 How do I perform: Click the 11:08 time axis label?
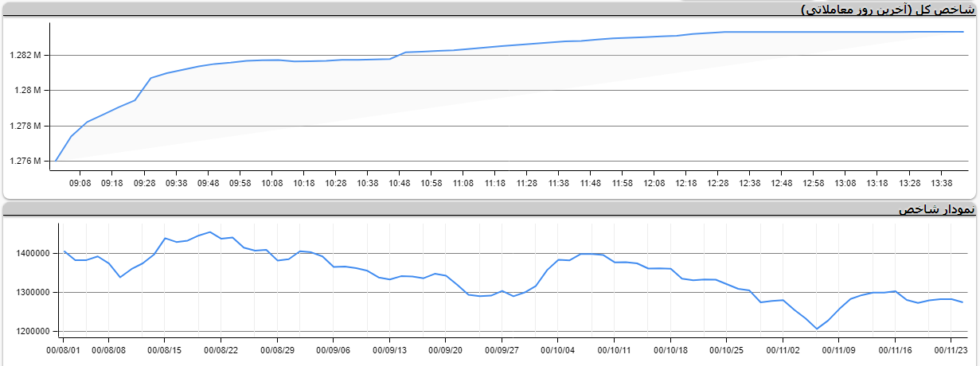click(x=463, y=183)
